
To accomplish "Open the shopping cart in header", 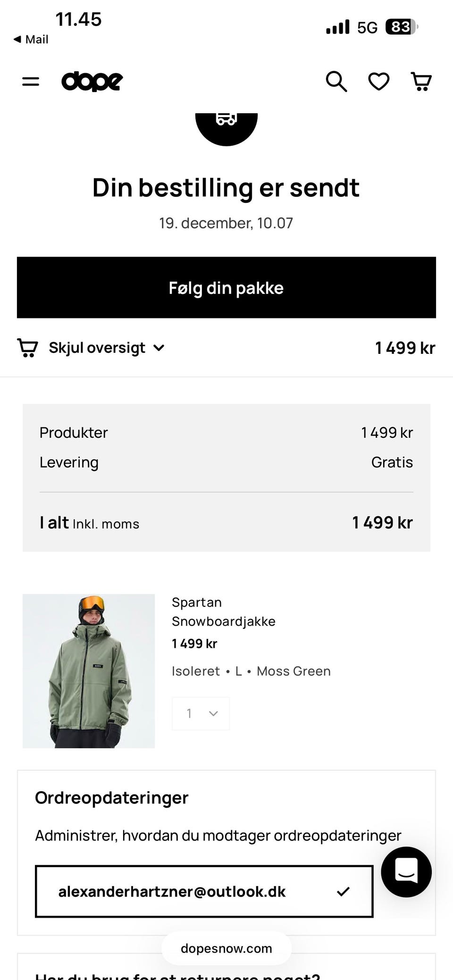I will [x=421, y=82].
